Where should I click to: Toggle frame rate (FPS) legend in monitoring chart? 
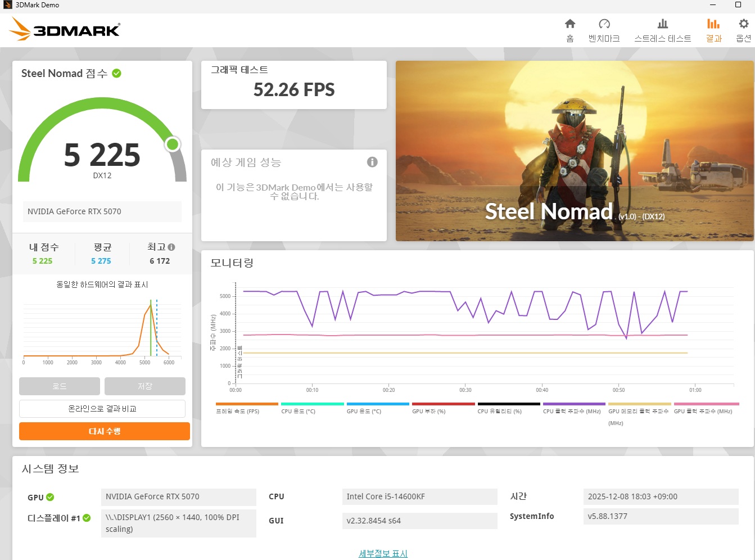[x=246, y=404]
